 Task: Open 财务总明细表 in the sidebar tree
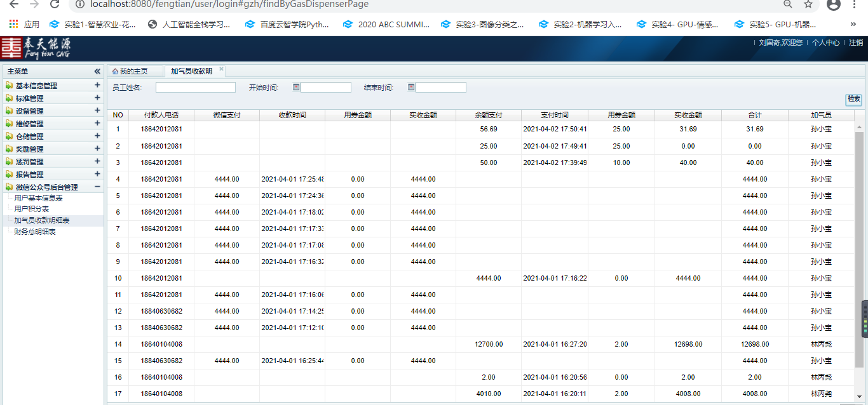(x=35, y=232)
